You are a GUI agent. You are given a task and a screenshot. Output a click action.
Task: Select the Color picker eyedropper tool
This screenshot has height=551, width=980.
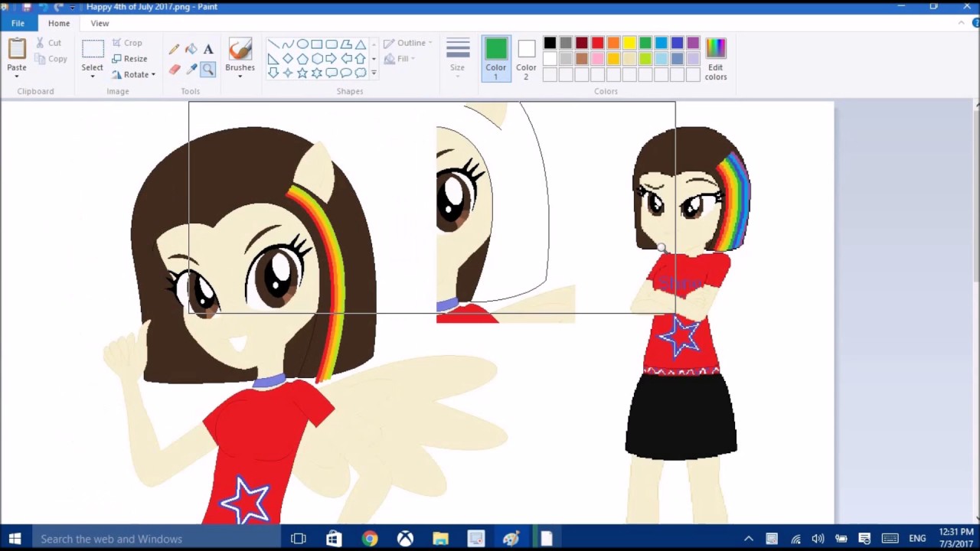pos(191,70)
